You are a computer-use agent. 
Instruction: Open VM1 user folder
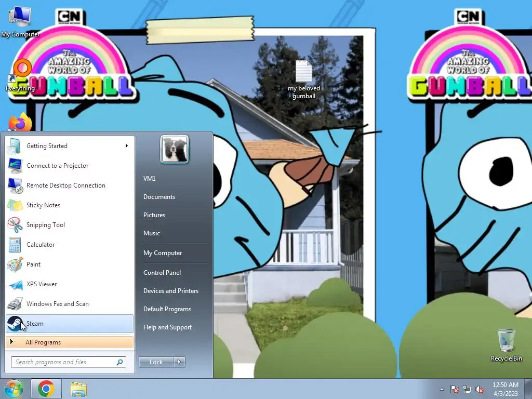click(149, 179)
